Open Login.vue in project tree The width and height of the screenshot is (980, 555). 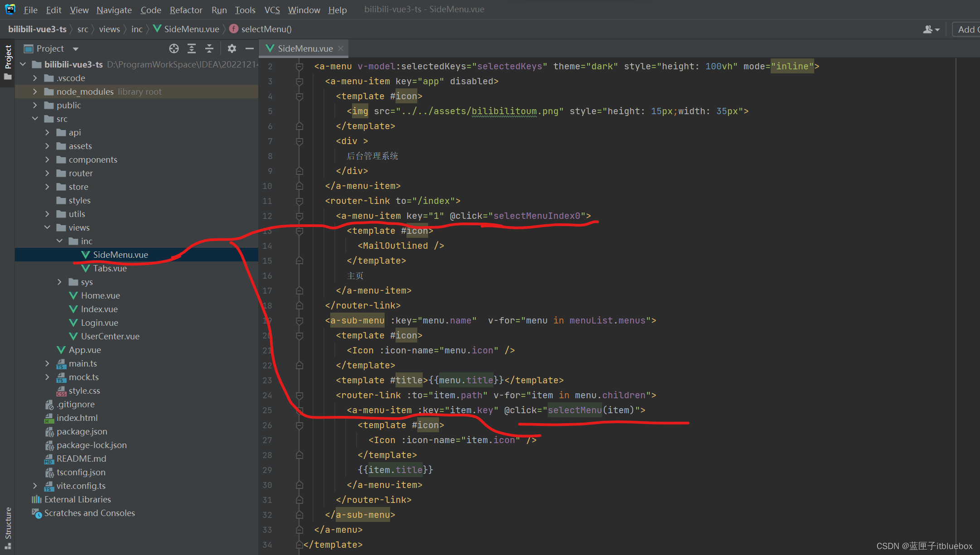pyautogui.click(x=99, y=323)
